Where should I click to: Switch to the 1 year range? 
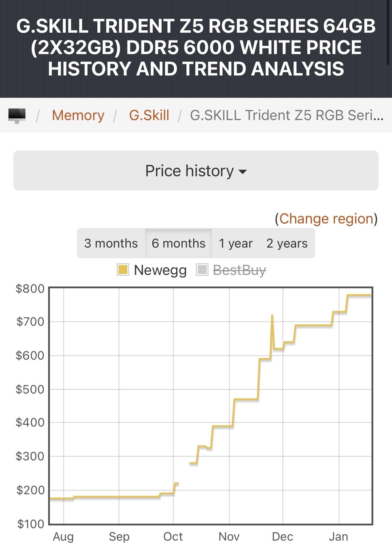[235, 243]
